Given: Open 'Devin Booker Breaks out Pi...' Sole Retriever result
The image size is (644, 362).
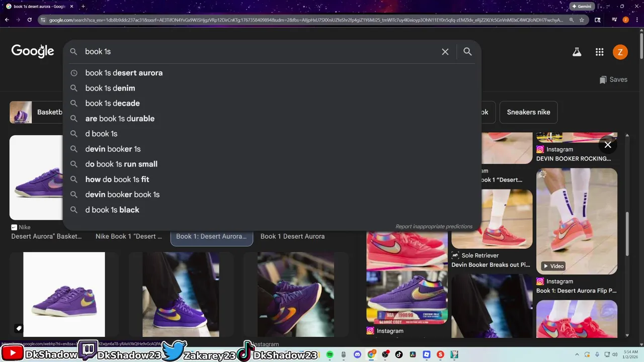Looking at the screenshot, I should (x=491, y=265).
